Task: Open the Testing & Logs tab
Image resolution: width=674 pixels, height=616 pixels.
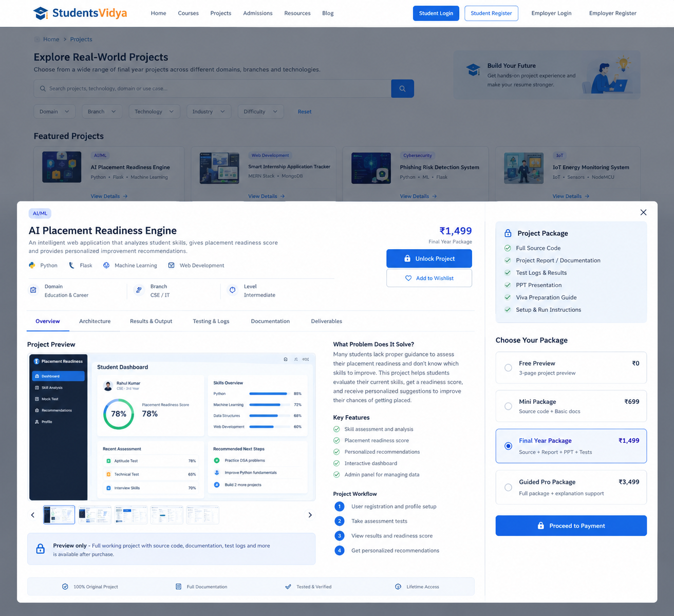Action: pos(211,321)
